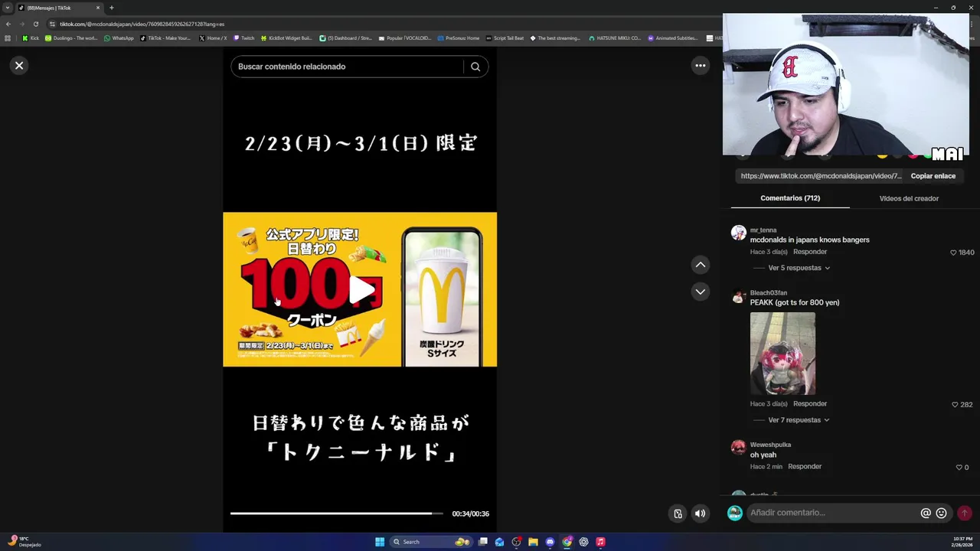Like Weweshpulka's comment heart
The image size is (980, 551).
(959, 468)
